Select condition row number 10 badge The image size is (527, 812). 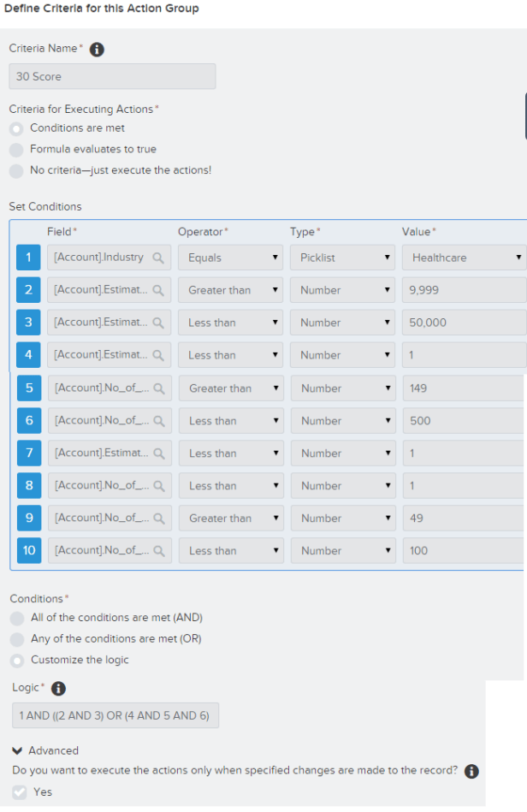(x=29, y=550)
